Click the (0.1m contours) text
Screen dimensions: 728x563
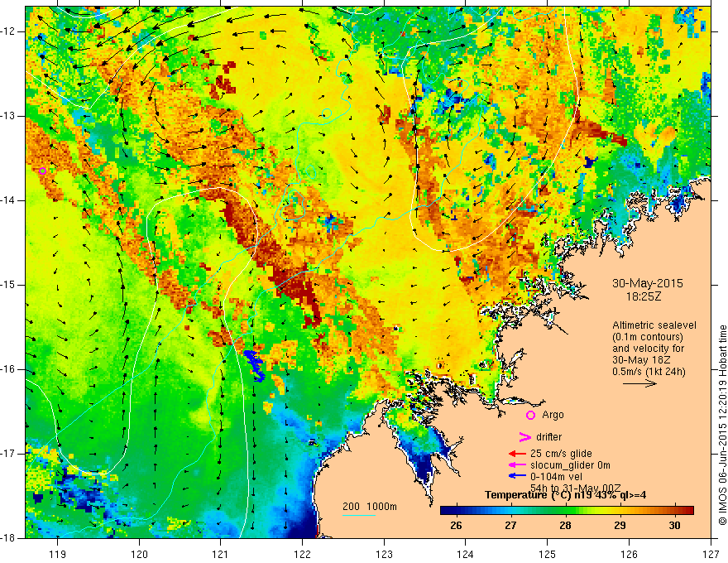pyautogui.click(x=648, y=337)
